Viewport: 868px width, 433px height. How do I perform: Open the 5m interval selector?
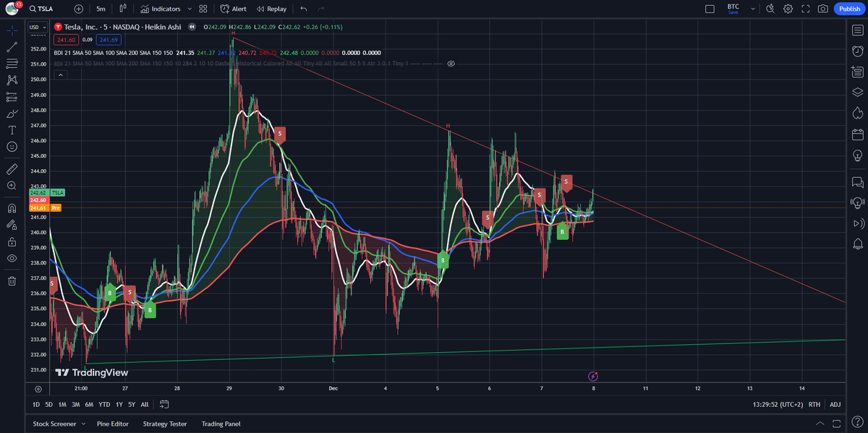[x=101, y=9]
